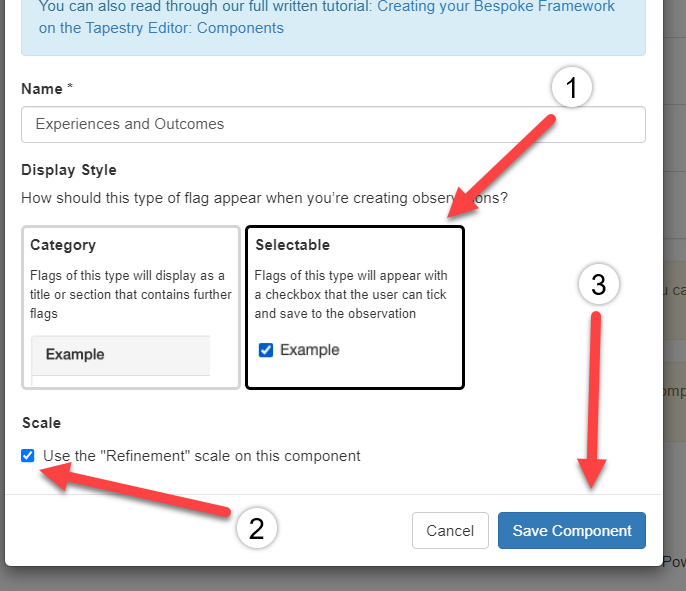Click the numbered circle marker 2

click(257, 528)
